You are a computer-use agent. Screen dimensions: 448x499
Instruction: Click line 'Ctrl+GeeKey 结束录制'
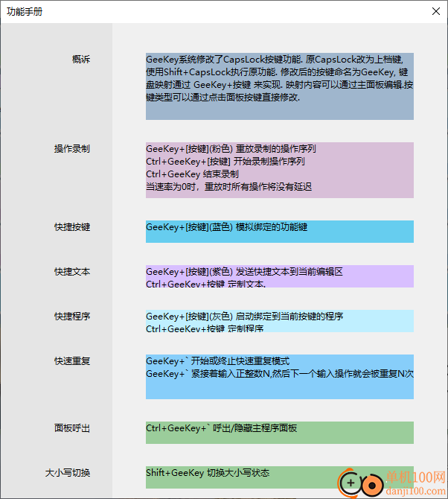pyautogui.click(x=192, y=174)
